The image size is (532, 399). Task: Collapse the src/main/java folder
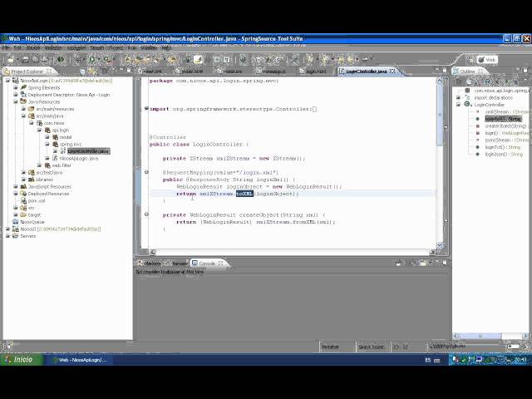[x=23, y=116]
